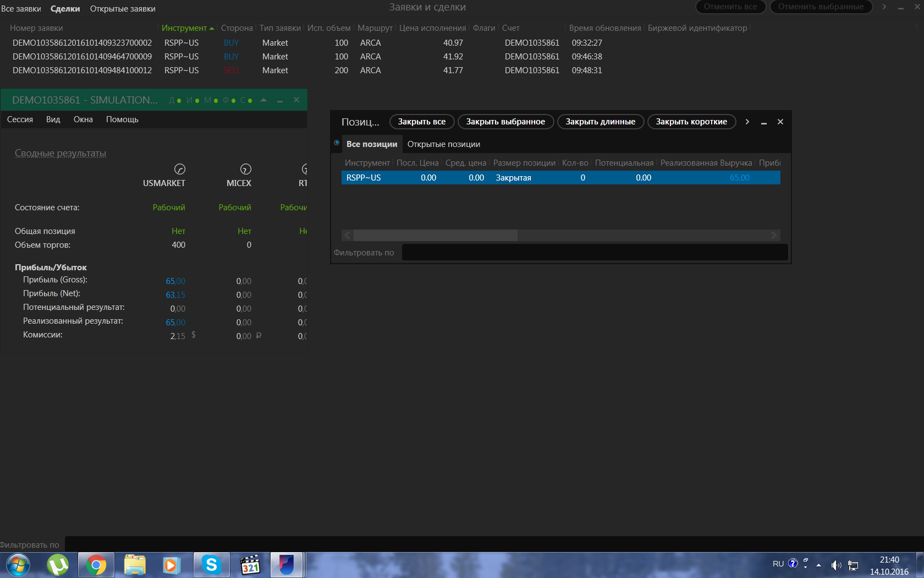
Task: Click the Д connection status indicator
Action: point(175,100)
